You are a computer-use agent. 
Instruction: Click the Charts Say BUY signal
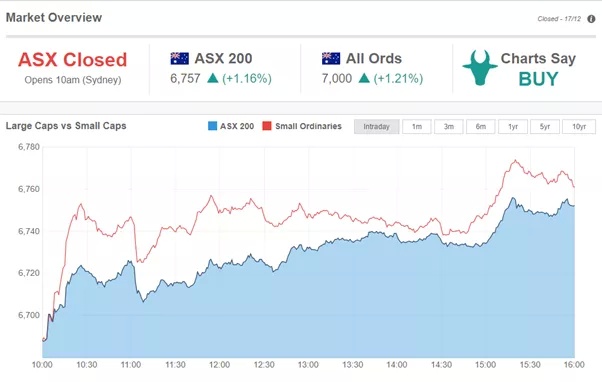538,69
